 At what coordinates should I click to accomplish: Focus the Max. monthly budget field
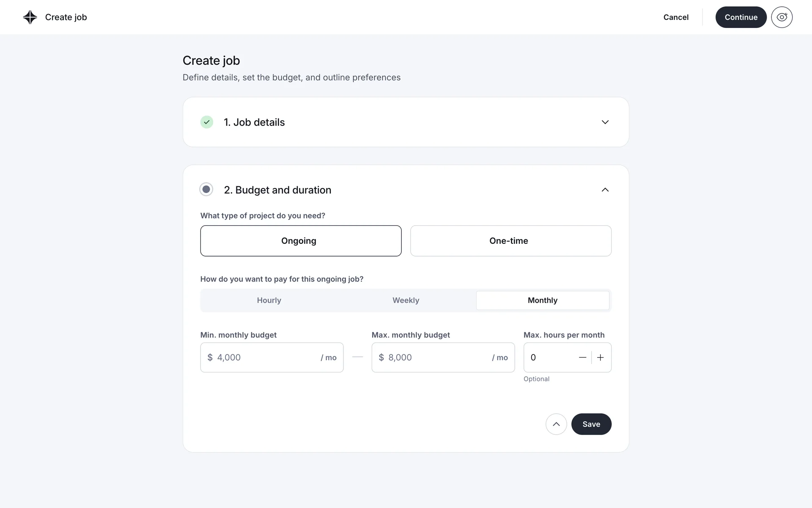point(438,357)
